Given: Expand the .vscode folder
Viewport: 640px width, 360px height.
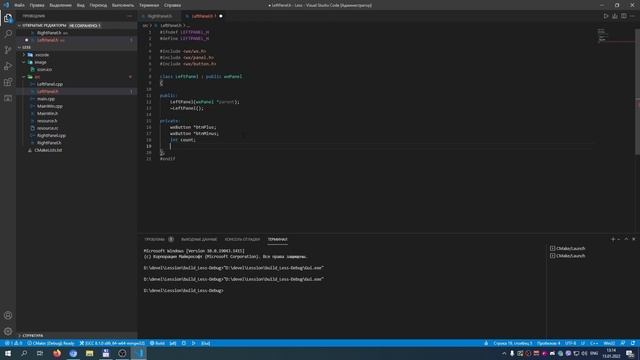Looking at the screenshot, I should point(77,55).
